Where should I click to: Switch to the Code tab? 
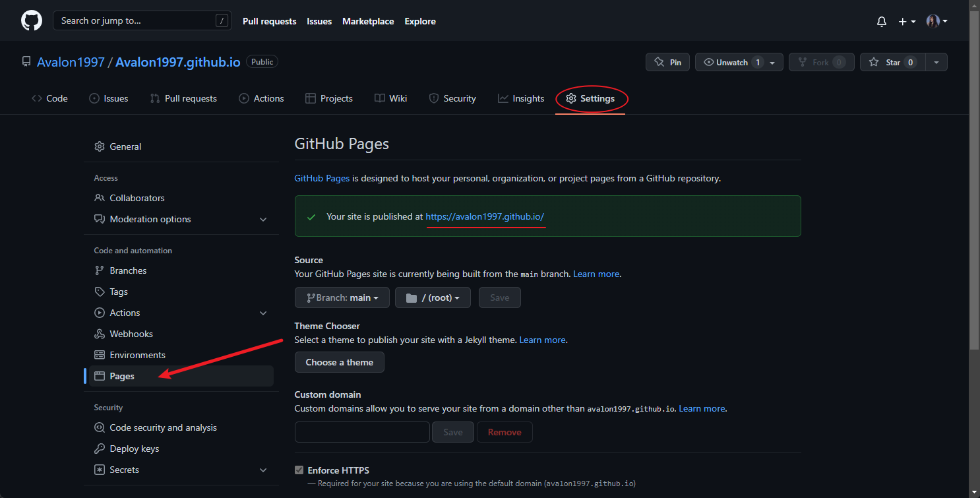tap(49, 98)
